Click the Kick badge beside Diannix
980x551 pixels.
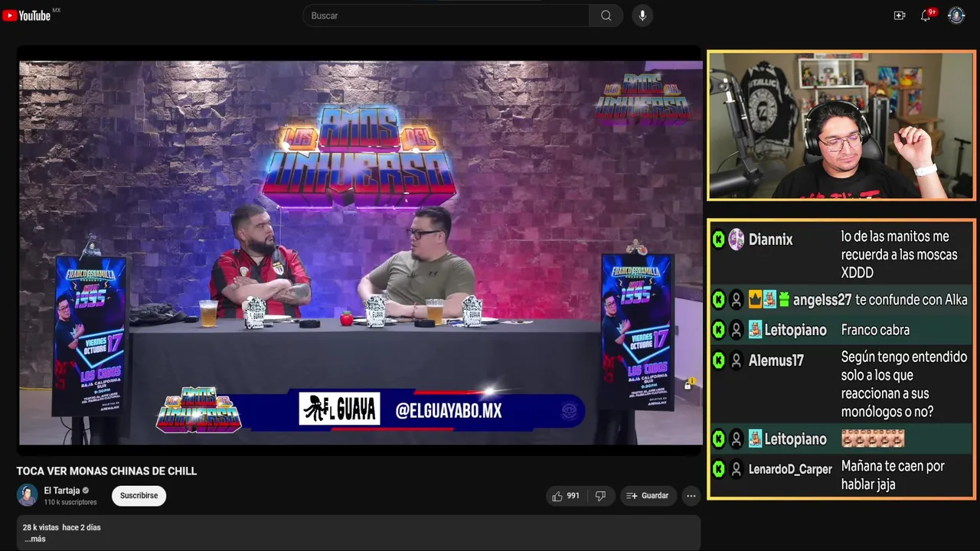pyautogui.click(x=718, y=240)
